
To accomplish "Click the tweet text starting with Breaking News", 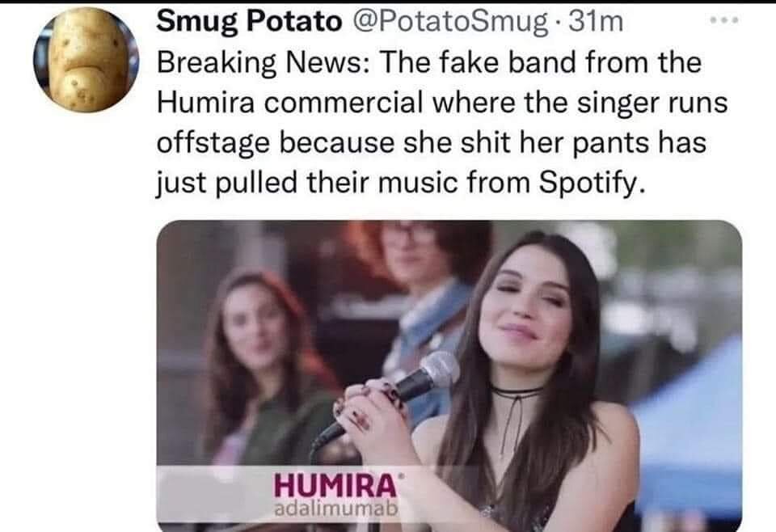I will [442, 123].
